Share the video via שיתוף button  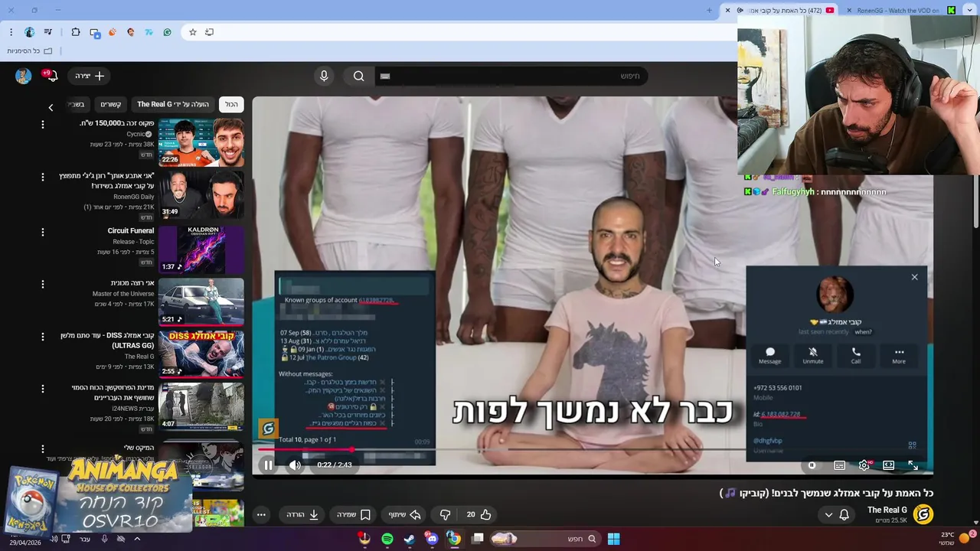(405, 514)
